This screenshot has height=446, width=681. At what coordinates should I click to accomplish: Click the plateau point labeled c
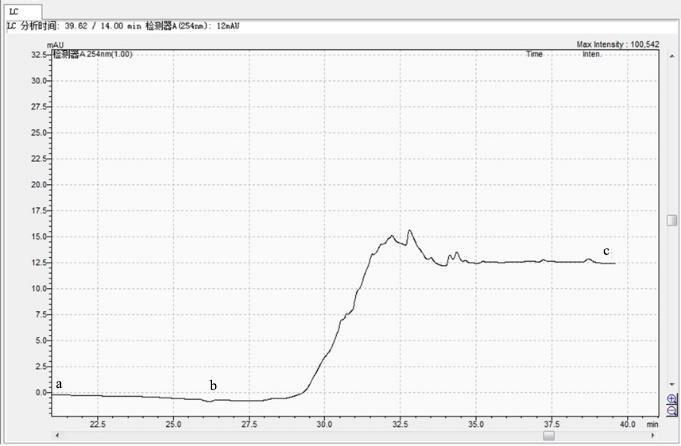pyautogui.click(x=606, y=263)
